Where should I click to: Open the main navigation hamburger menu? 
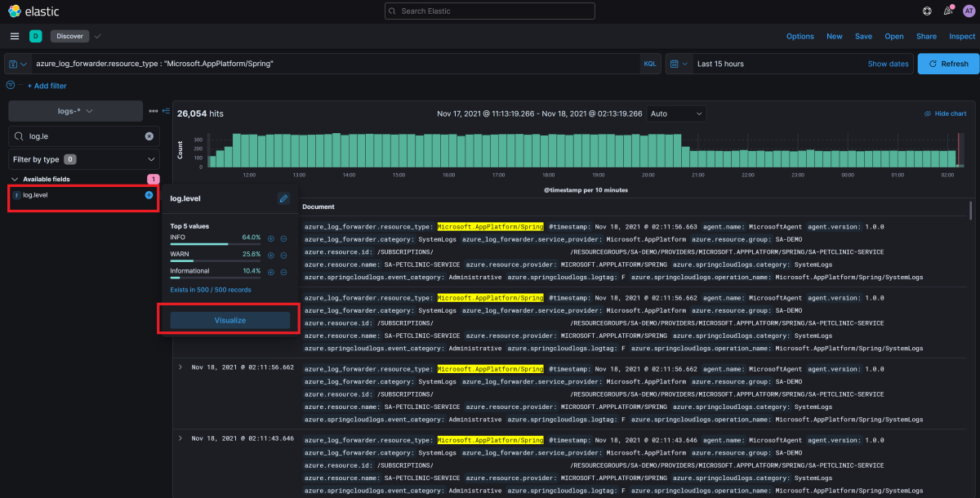15,36
